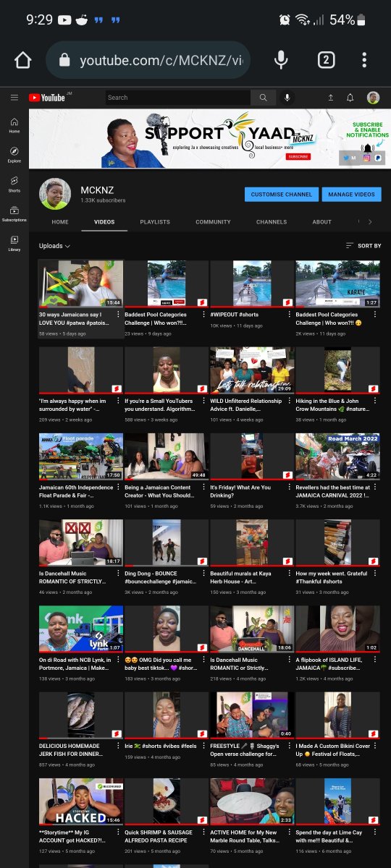The width and height of the screenshot is (391, 868).
Task: Tap the YouTube notification icon in status bar
Action: point(64,20)
